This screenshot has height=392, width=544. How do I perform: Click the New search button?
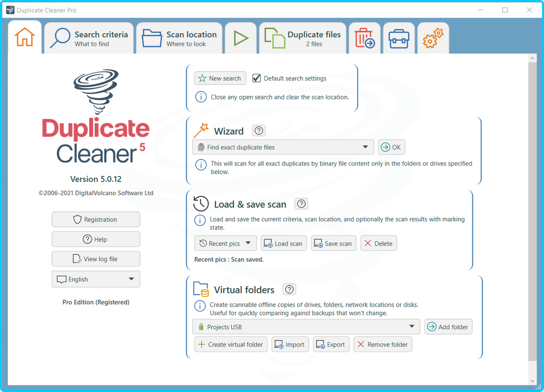coord(220,78)
